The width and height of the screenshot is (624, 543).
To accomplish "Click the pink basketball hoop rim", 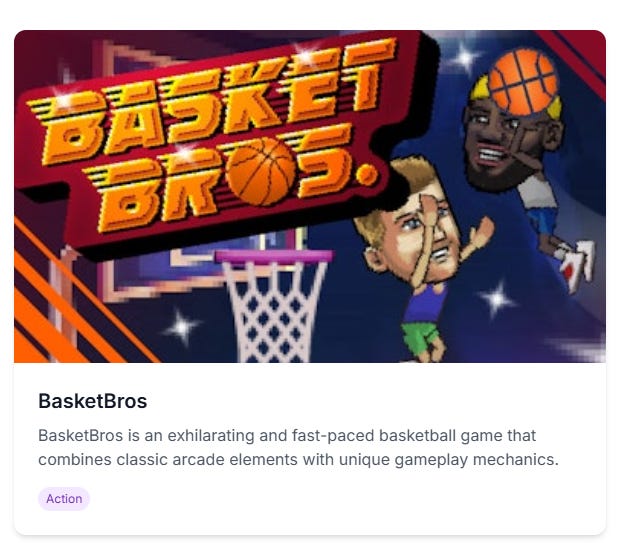I will pyautogui.click(x=274, y=256).
